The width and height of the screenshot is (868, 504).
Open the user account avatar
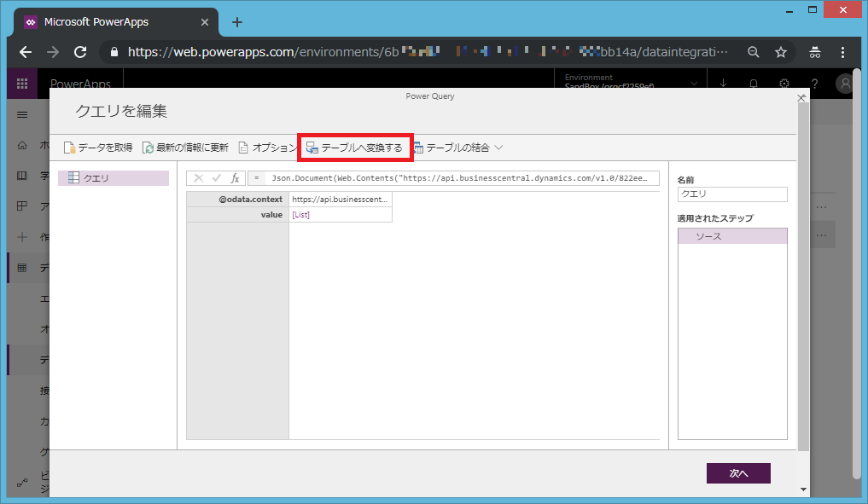pos(845,84)
